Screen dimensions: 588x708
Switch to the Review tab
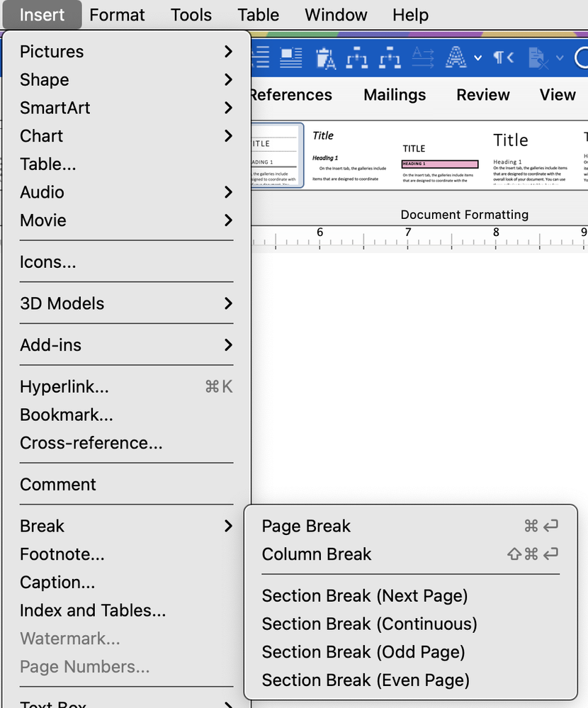click(483, 94)
